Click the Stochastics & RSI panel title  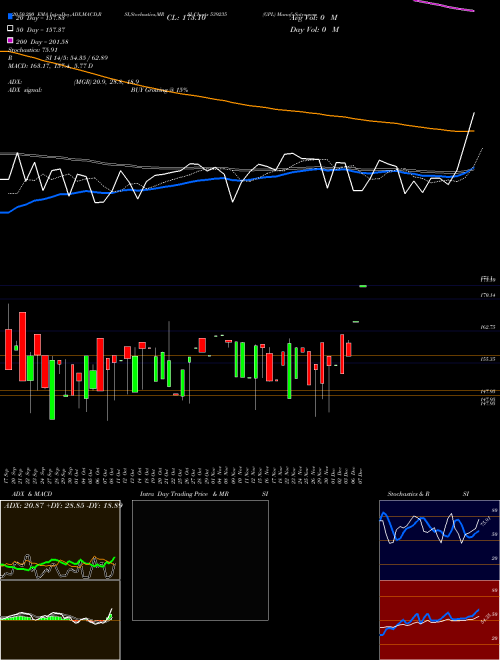click(428, 494)
